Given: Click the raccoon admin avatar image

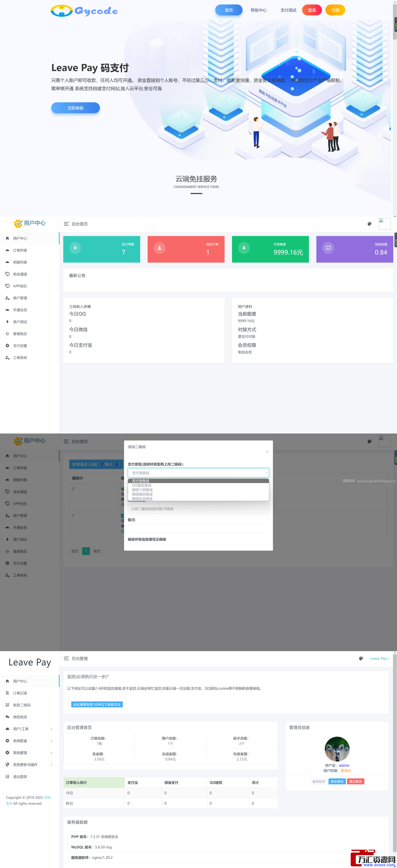Looking at the screenshot, I should 337,749.
